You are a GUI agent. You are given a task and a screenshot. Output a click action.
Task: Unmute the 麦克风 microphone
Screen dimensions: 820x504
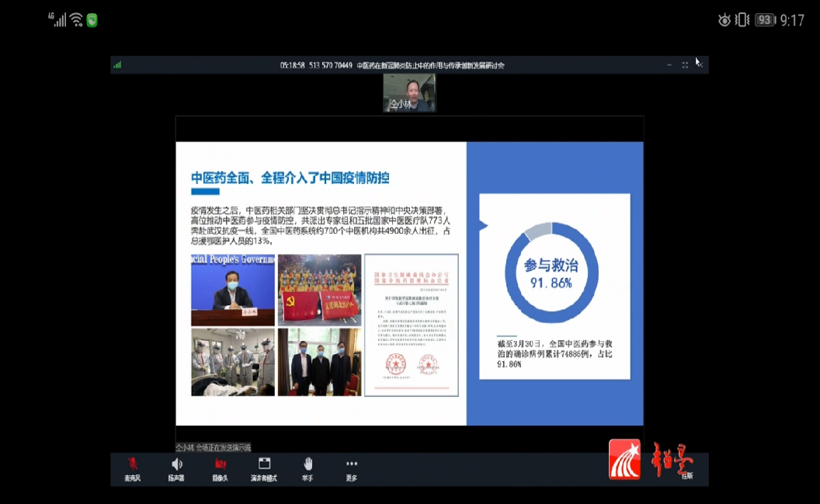[130, 466]
